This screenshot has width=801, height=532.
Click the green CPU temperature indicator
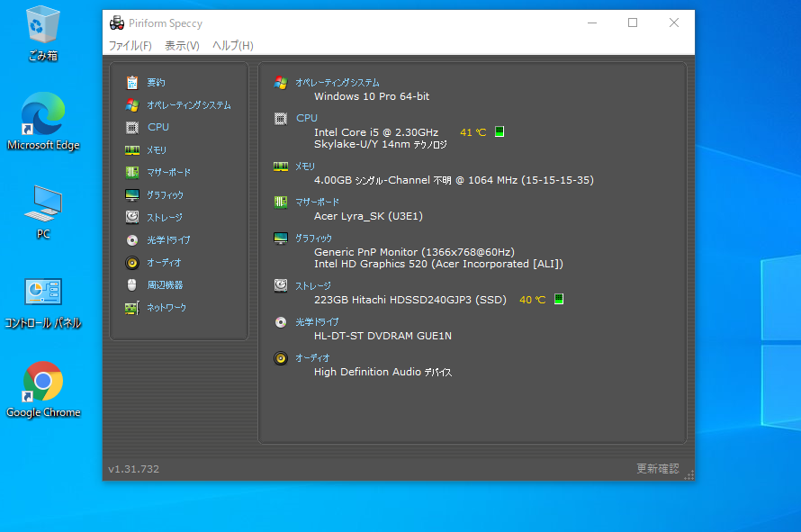[x=499, y=131]
